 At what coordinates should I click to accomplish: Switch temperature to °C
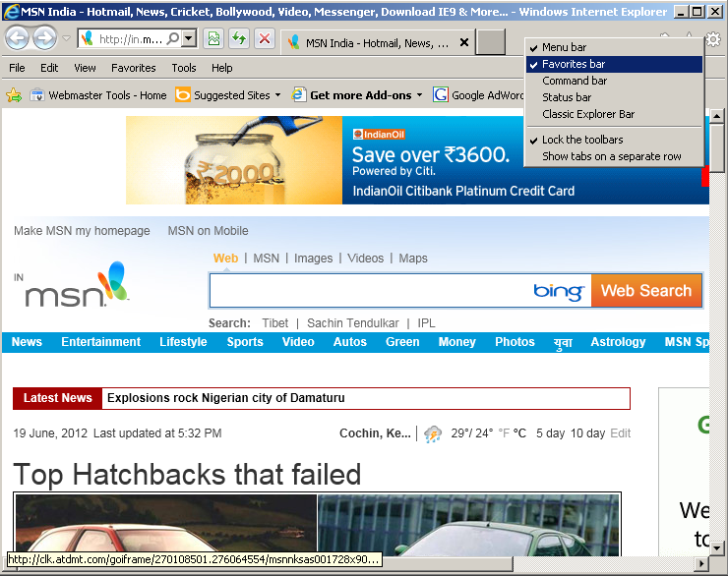click(519, 433)
